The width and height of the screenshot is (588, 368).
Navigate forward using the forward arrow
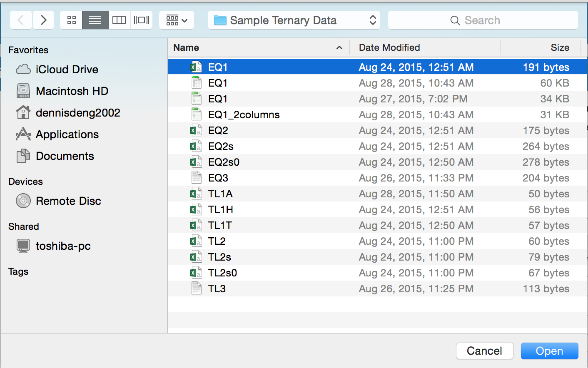point(43,20)
